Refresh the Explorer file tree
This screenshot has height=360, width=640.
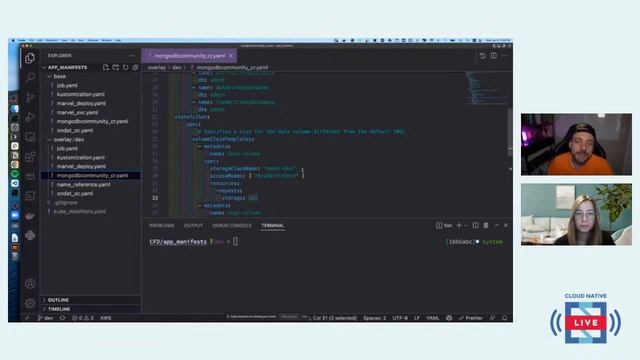pos(125,67)
